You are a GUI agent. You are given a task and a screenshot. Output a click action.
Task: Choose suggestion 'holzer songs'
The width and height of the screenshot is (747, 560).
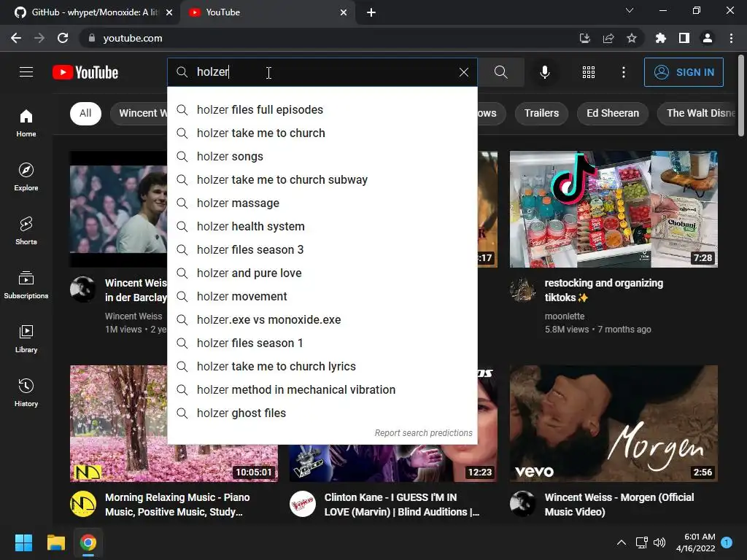click(322, 157)
